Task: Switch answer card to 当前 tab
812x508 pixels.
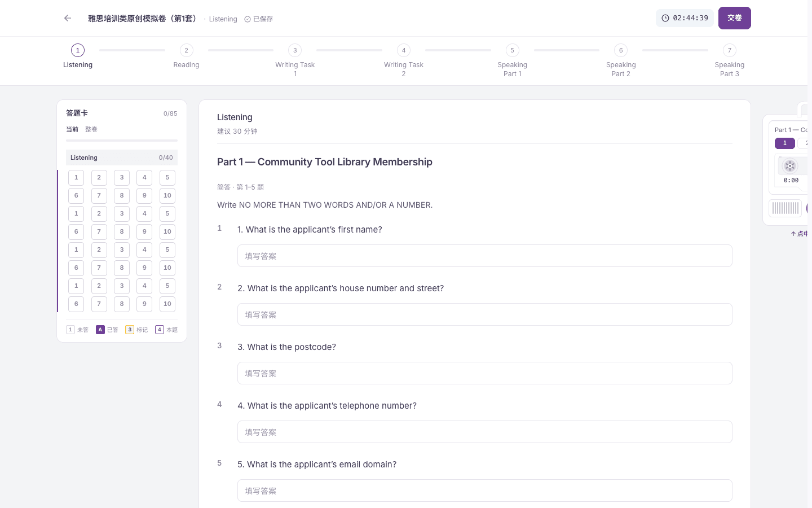Action: (72, 129)
